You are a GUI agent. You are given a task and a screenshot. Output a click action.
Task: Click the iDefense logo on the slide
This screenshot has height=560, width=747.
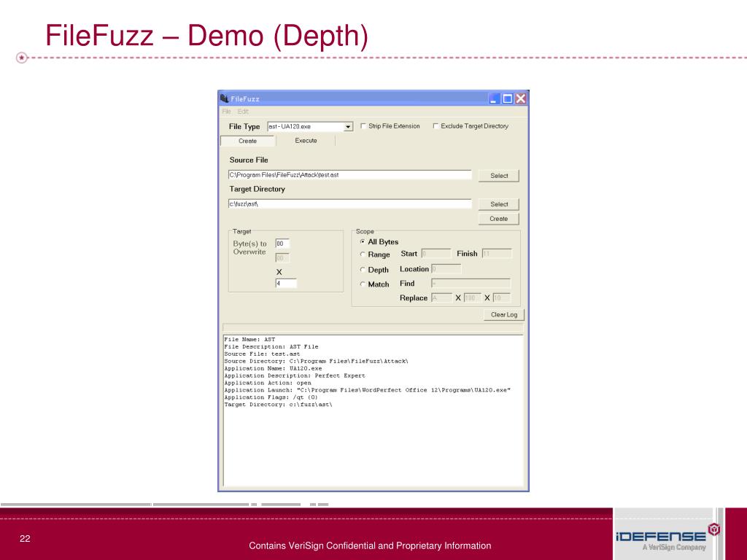click(x=667, y=536)
